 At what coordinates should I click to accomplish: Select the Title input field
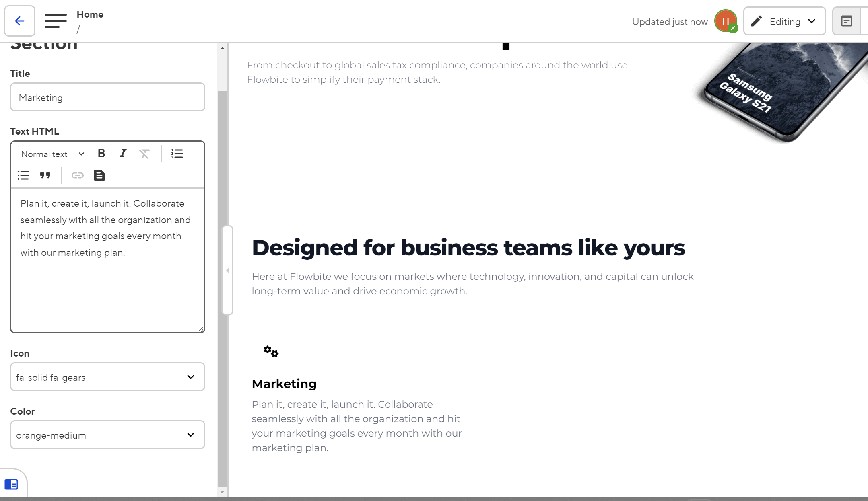[x=107, y=97]
